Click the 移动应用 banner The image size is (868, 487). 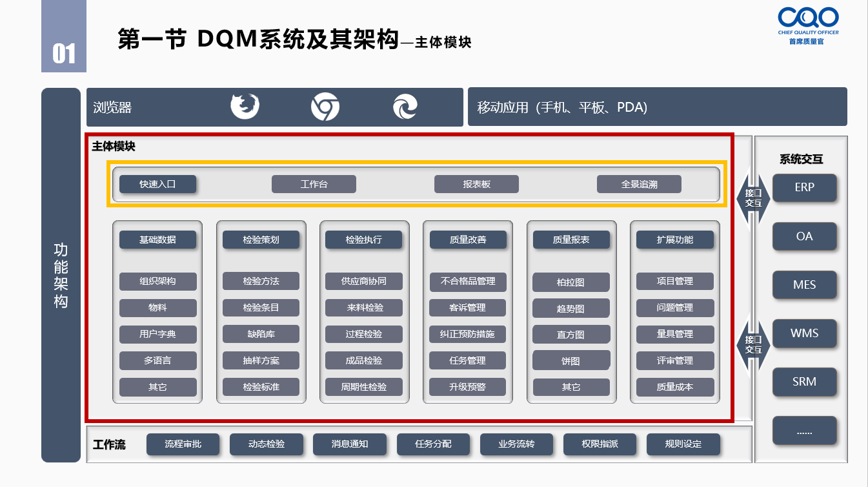click(x=657, y=107)
